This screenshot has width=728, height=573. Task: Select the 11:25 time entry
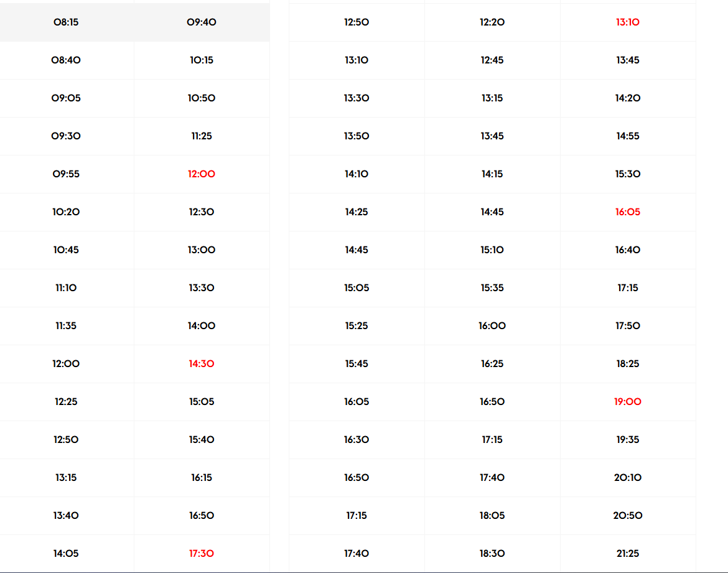coord(202,136)
